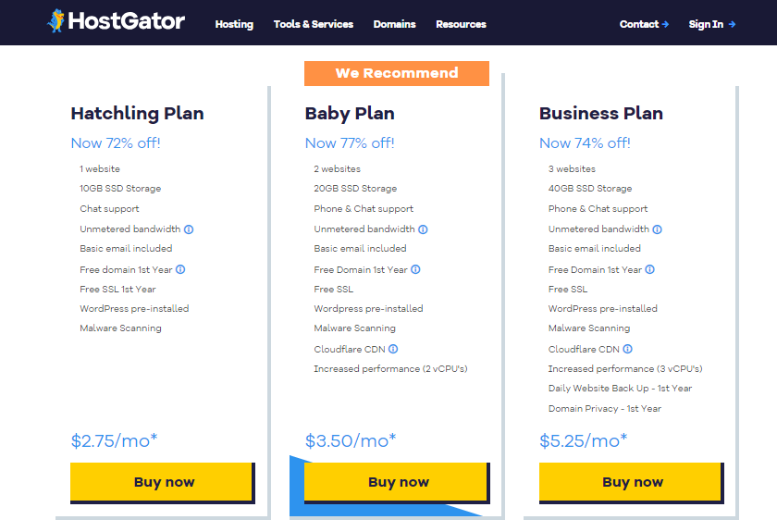Open the Domains menu
The height and width of the screenshot is (532, 777).
[394, 24]
